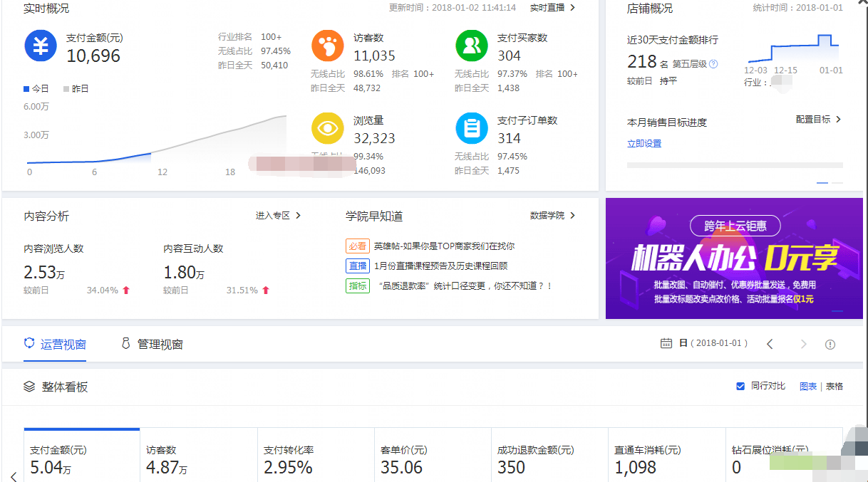Click the 指标 tag label
Viewport: 868px width, 482px height.
[x=358, y=285]
